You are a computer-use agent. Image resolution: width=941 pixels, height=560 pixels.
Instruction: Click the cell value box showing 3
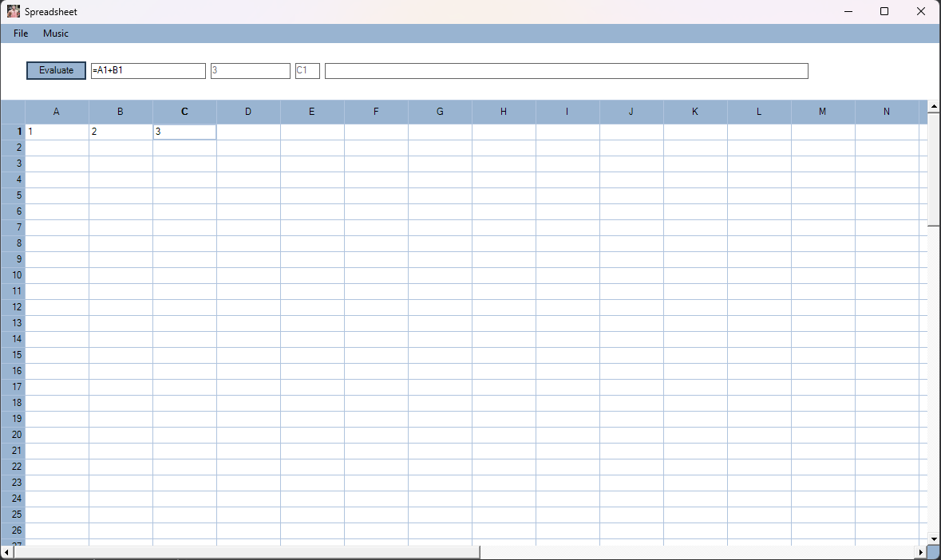[250, 71]
